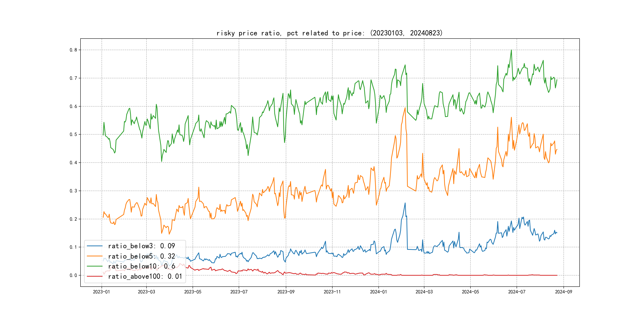This screenshot has height=322, width=644.
Task: Click the 2024-09 x-axis tick label
Action: 563,292
